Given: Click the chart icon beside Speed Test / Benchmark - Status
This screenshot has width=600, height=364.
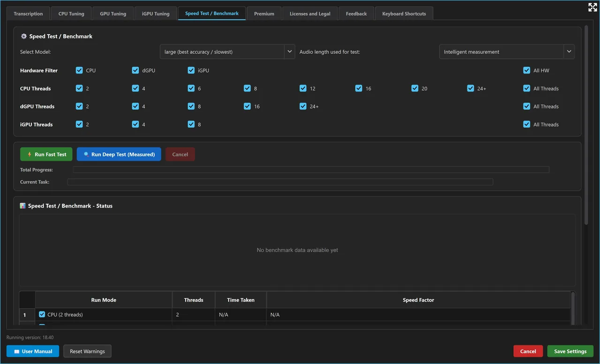Looking at the screenshot, I should coord(22,206).
